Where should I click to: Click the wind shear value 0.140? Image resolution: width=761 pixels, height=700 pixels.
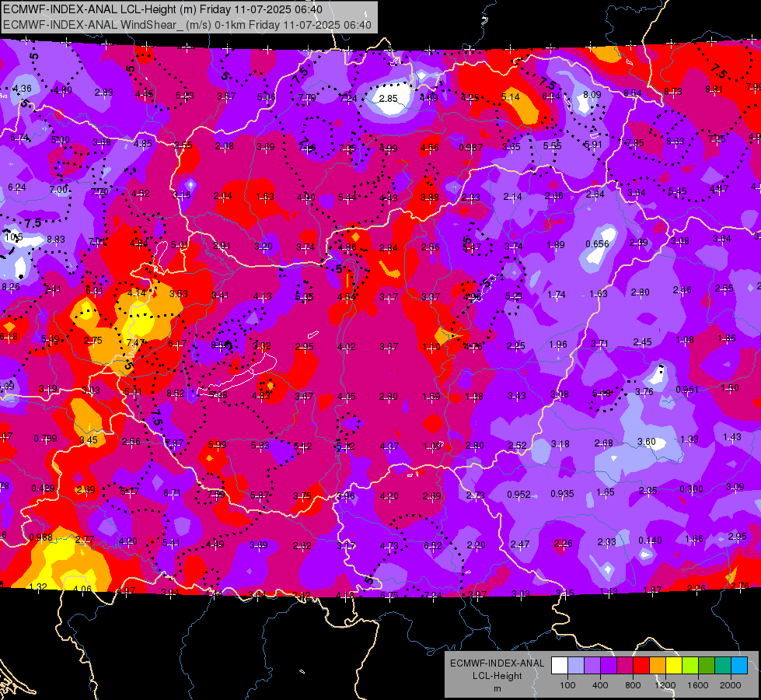click(650, 541)
